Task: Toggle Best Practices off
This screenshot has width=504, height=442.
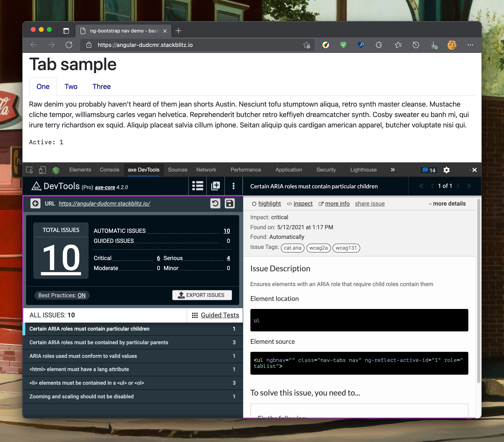Action: 81,295
